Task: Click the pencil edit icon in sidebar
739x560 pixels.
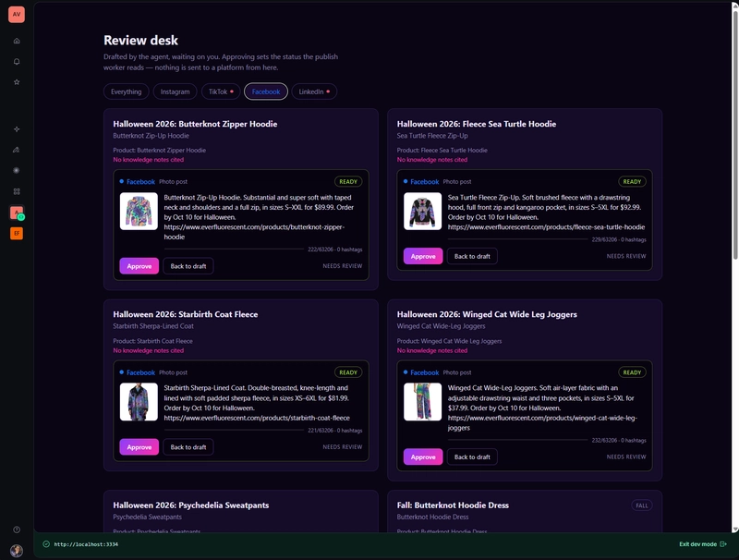Action: tap(17, 150)
